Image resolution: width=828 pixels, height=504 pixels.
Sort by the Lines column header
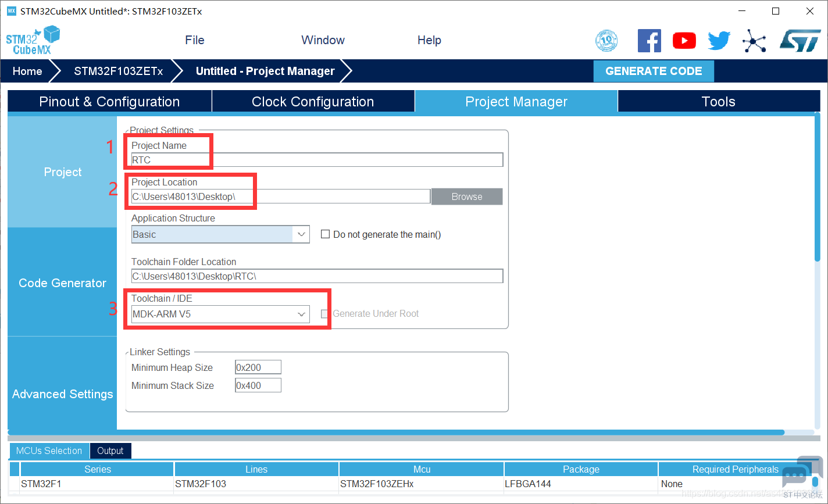(256, 469)
